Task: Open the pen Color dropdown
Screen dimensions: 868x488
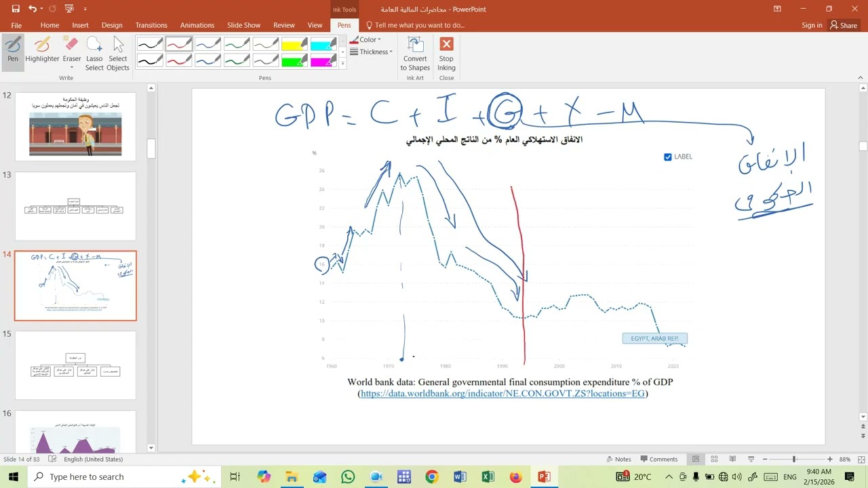Action: point(366,39)
